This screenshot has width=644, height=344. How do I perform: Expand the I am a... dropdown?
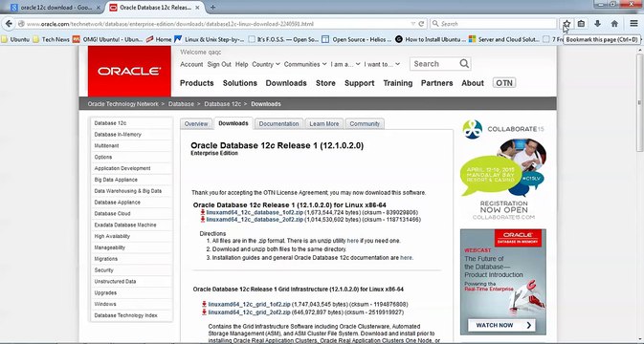(x=345, y=64)
